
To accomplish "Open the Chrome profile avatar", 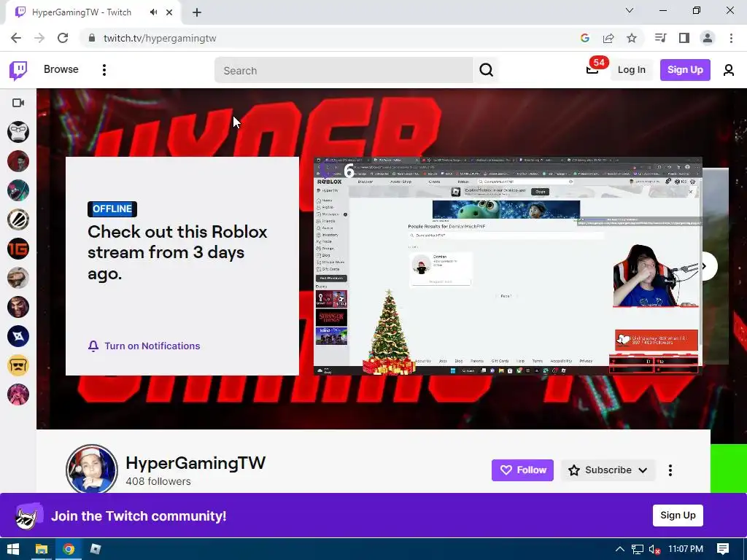I will pyautogui.click(x=708, y=38).
